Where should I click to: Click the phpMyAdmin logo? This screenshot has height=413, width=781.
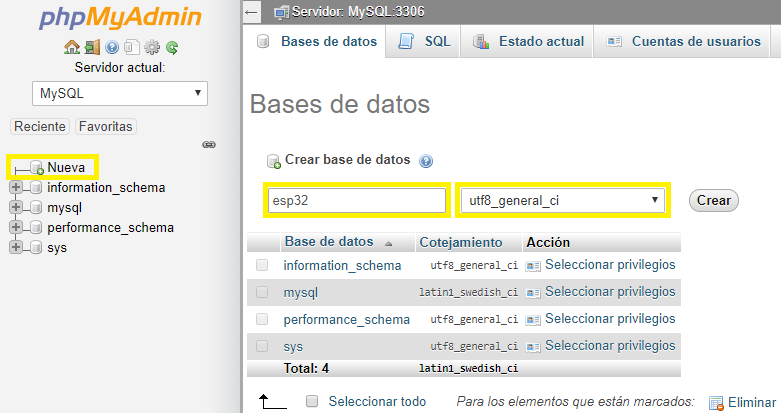tap(120, 18)
